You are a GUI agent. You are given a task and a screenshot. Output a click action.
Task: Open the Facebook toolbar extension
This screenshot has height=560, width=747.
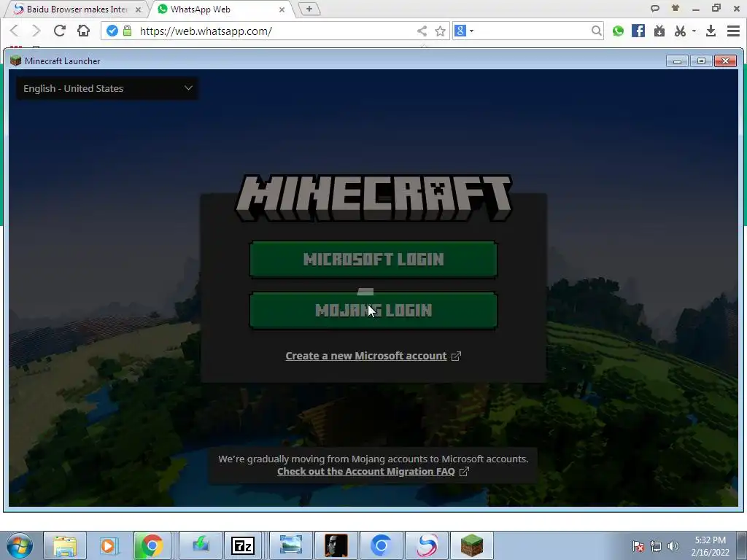coord(638,31)
